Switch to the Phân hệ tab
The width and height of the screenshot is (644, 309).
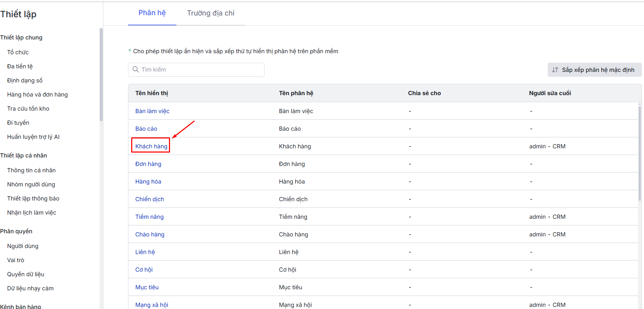(x=152, y=13)
